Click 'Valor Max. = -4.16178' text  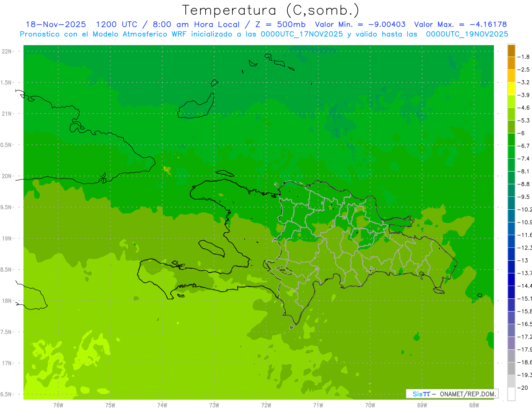coord(460,24)
